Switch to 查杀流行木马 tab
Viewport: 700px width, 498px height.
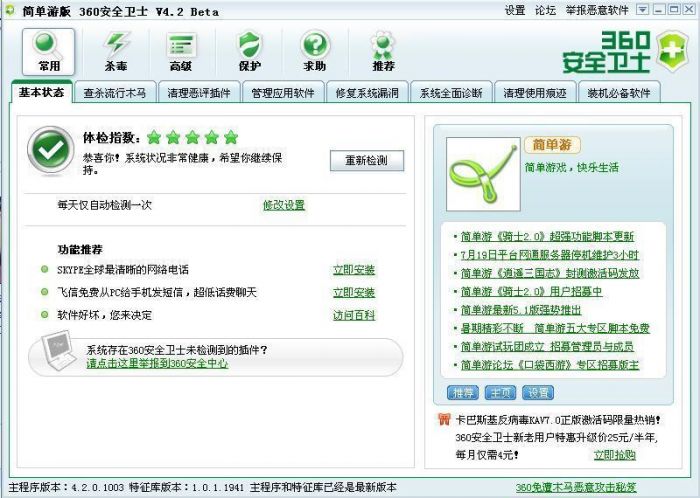click(x=115, y=93)
